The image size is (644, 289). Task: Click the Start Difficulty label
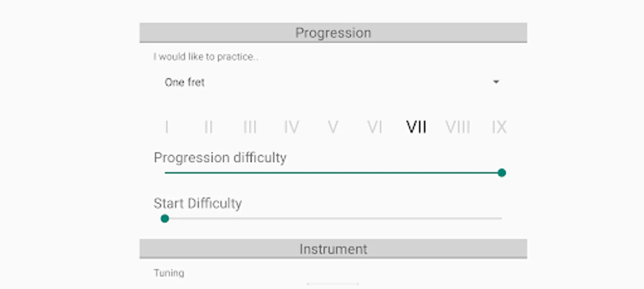(x=198, y=203)
